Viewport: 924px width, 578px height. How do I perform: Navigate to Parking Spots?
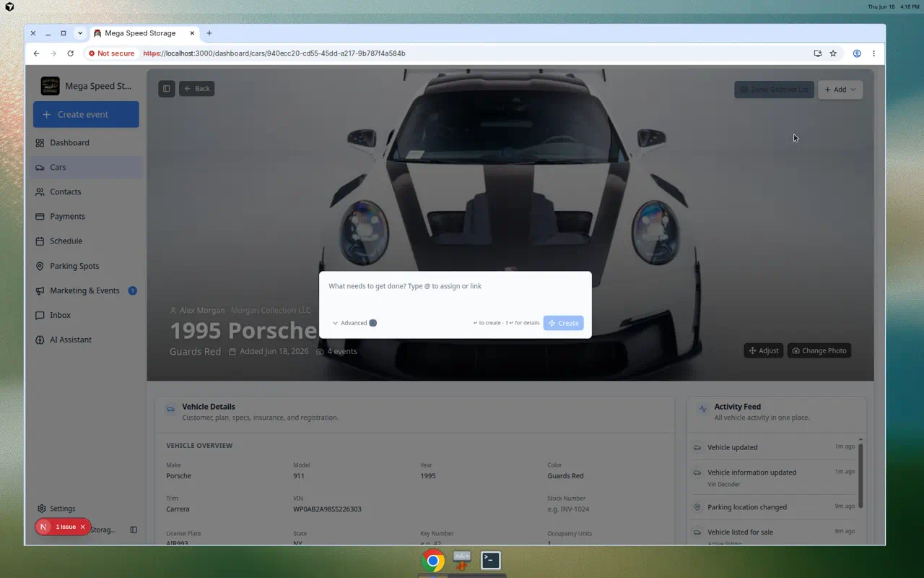(86, 266)
